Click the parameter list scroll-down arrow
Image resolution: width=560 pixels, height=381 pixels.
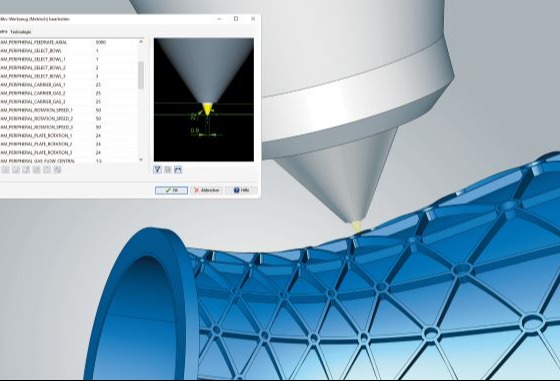coord(141,160)
